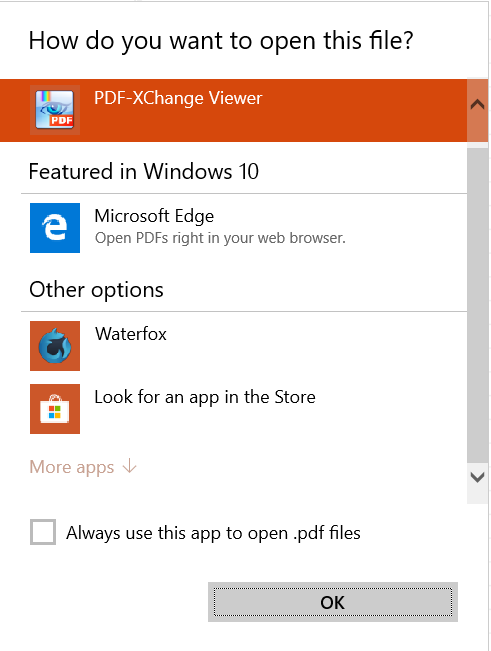Click the down arrow next to More apps

pos(130,466)
